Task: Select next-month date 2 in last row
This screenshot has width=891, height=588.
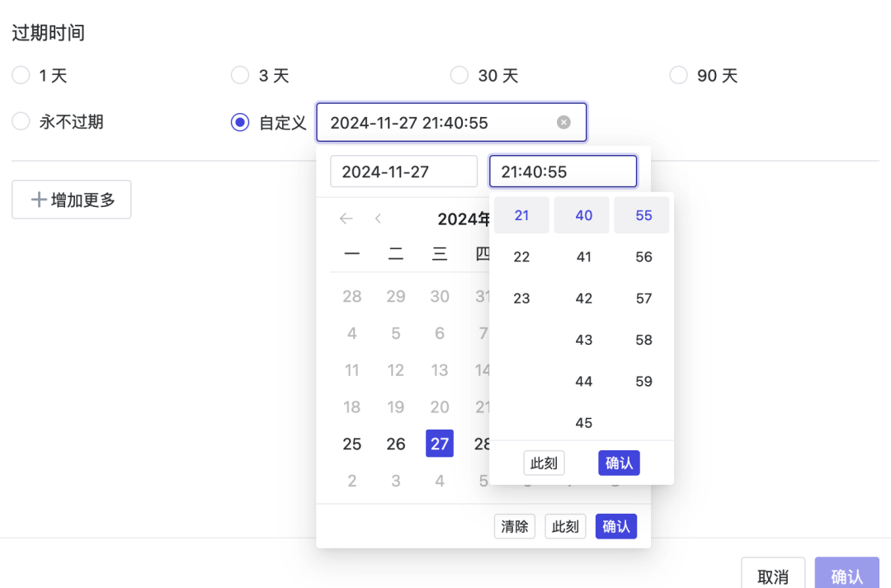Action: 351,481
